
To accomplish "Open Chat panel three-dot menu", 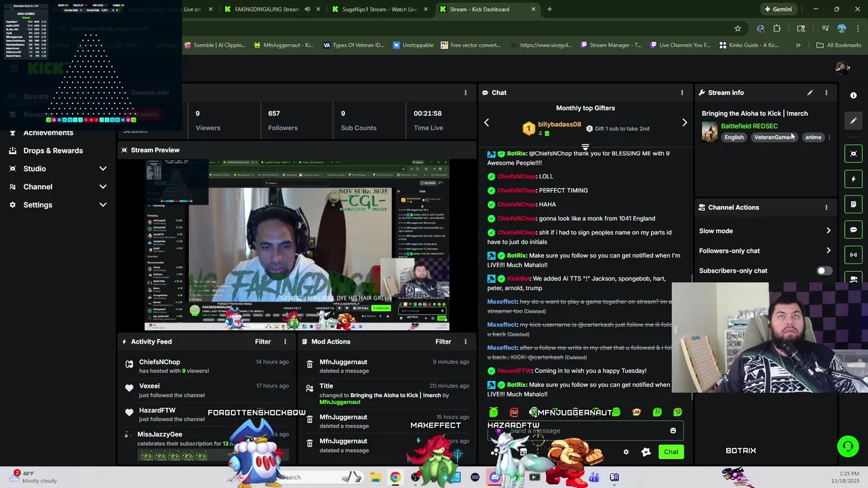I will (x=682, y=93).
